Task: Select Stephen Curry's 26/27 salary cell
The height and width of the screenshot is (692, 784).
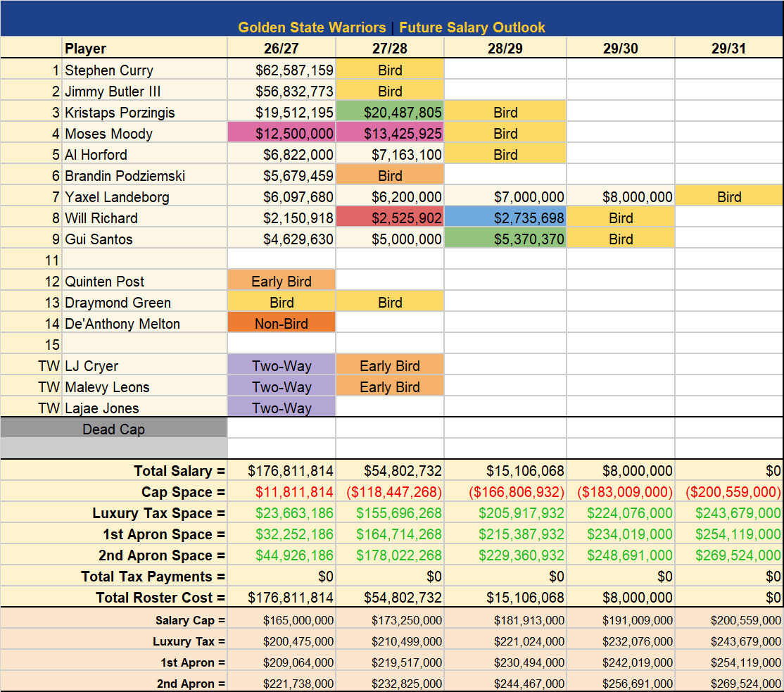Action: point(282,70)
